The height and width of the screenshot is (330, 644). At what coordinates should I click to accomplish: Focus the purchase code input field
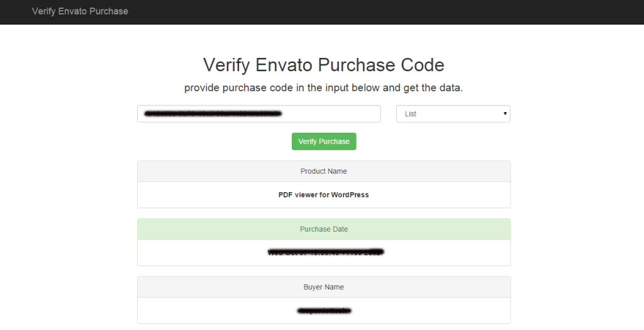coord(258,114)
